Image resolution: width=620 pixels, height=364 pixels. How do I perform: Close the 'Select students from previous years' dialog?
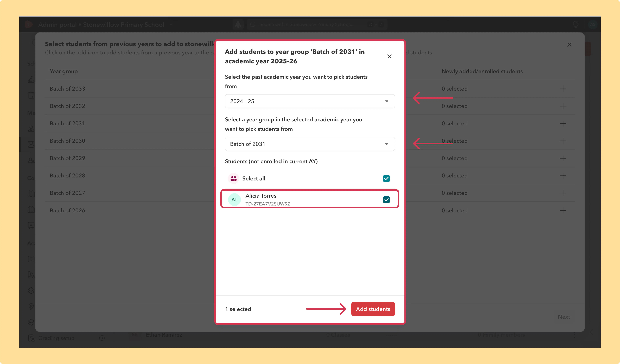(569, 44)
